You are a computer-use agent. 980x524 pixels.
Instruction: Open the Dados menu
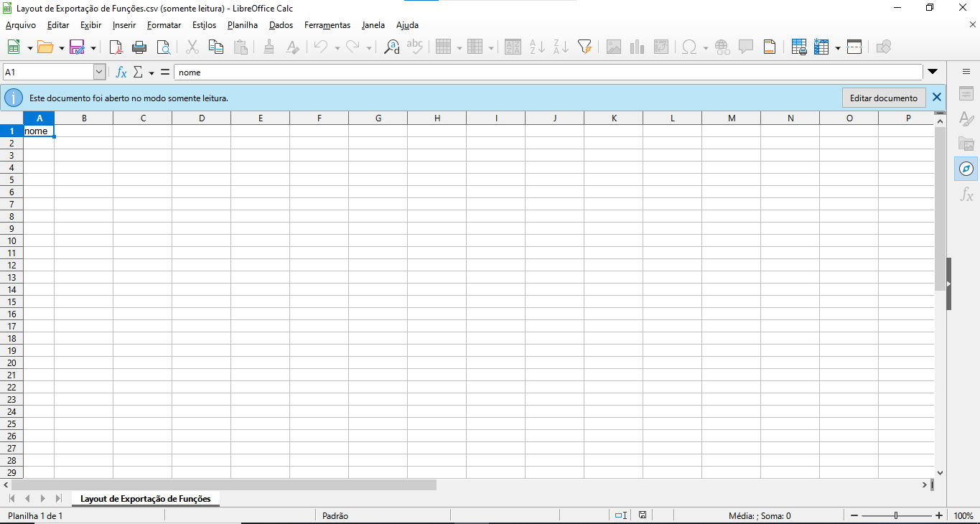click(281, 25)
